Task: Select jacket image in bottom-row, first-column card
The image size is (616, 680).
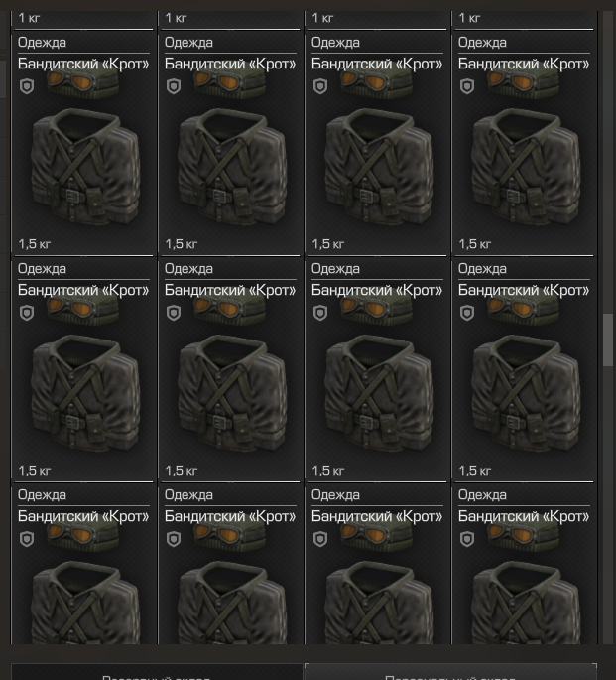Action: (x=85, y=603)
